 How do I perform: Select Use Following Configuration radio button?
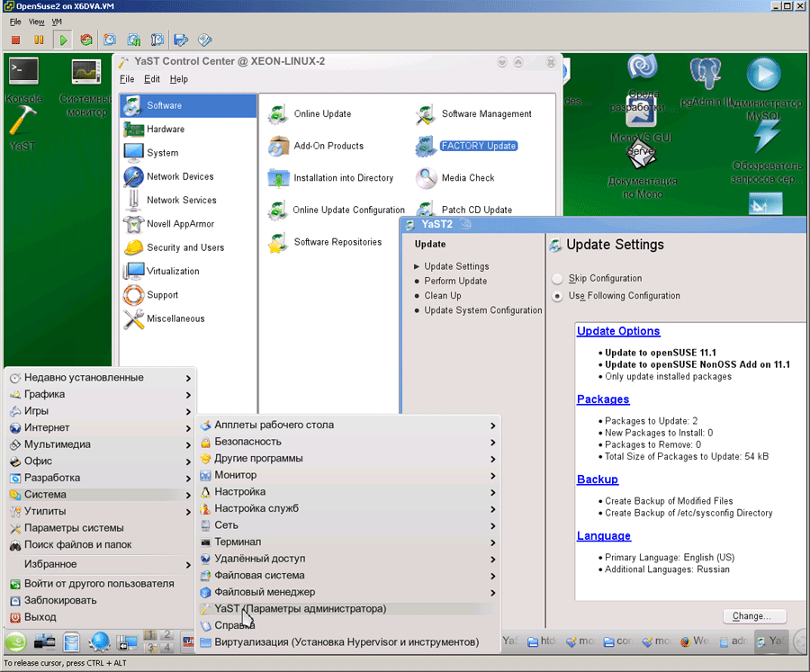point(557,297)
